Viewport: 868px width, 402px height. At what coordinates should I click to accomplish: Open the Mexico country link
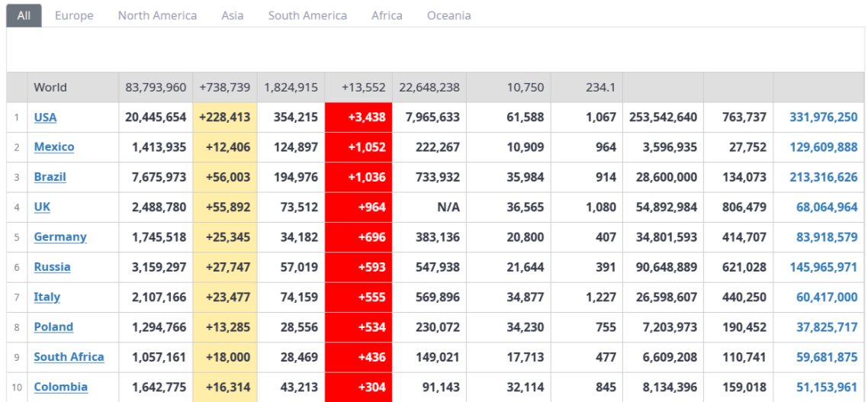(54, 147)
